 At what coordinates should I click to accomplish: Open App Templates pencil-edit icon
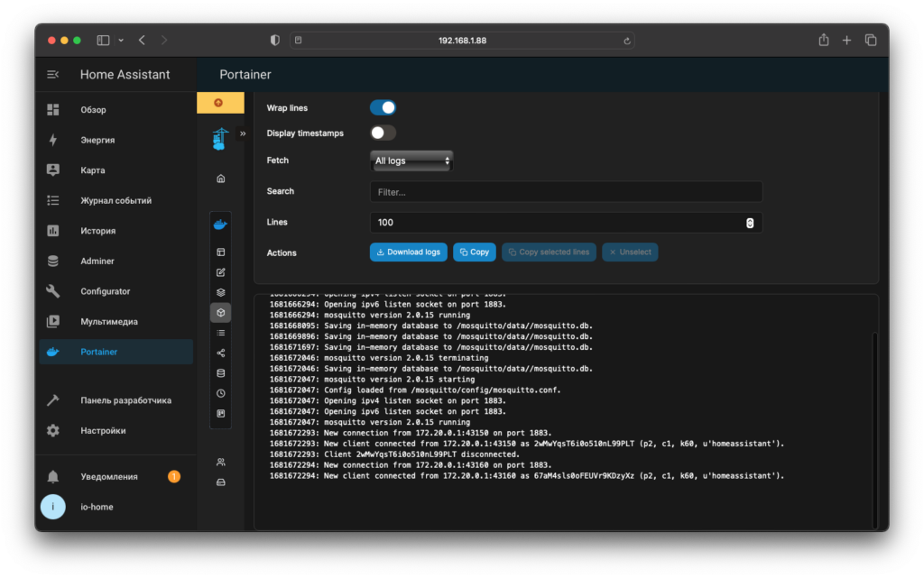(x=221, y=272)
